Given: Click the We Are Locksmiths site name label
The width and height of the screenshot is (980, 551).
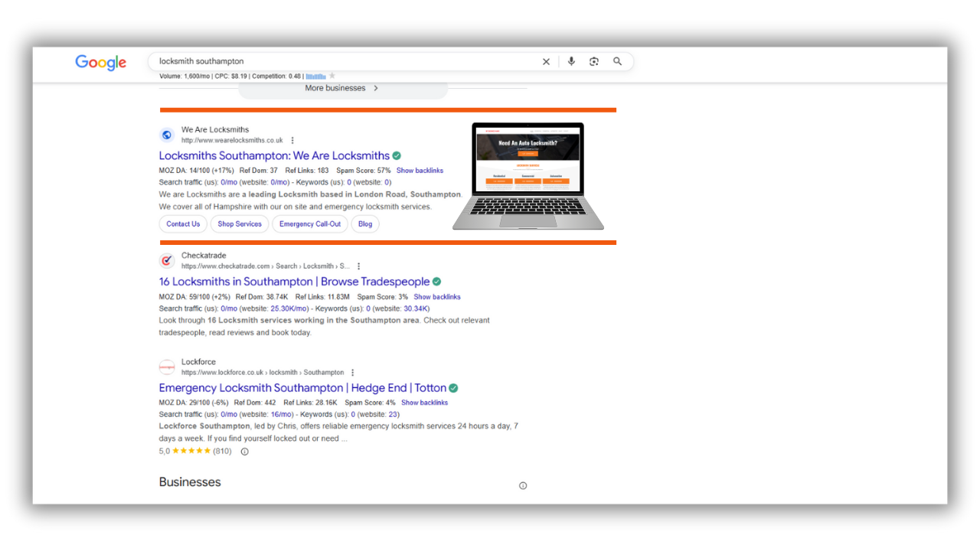Looking at the screenshot, I should (215, 130).
